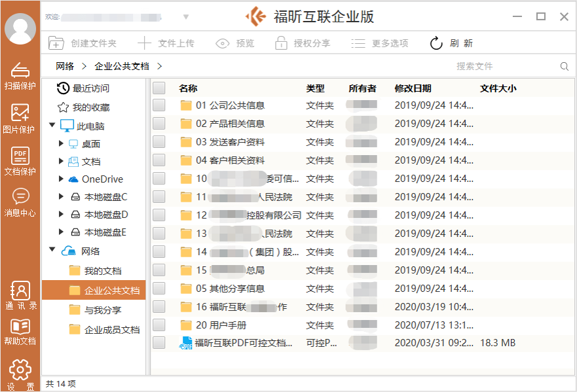Sort by 文件大小 column header
This screenshot has width=577, height=392.
[x=498, y=88]
